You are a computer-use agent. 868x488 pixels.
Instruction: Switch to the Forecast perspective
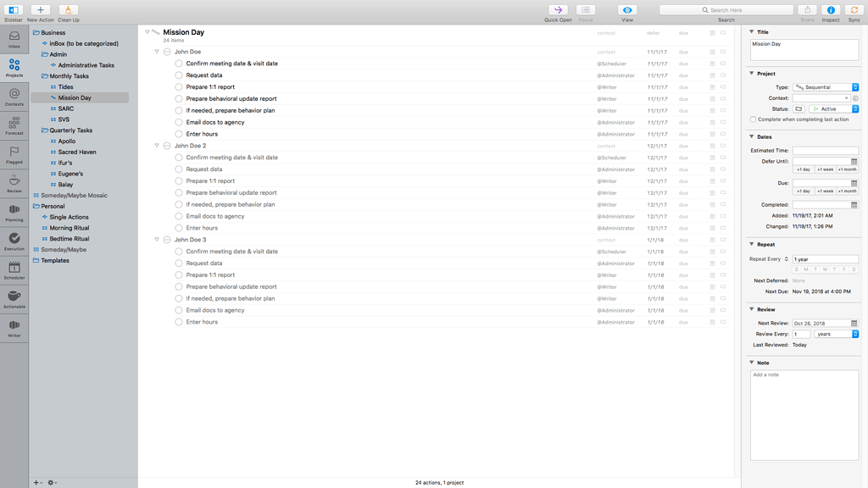pos(14,125)
